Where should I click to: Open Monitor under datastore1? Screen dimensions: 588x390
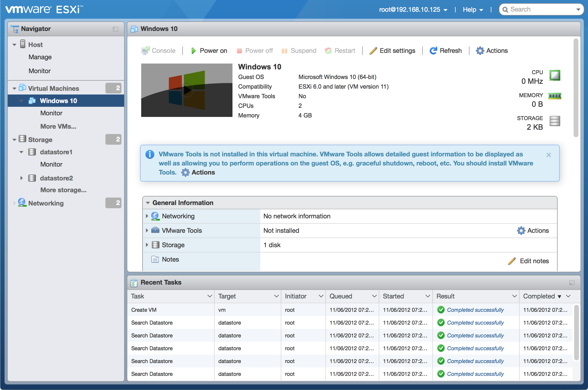pyautogui.click(x=51, y=164)
